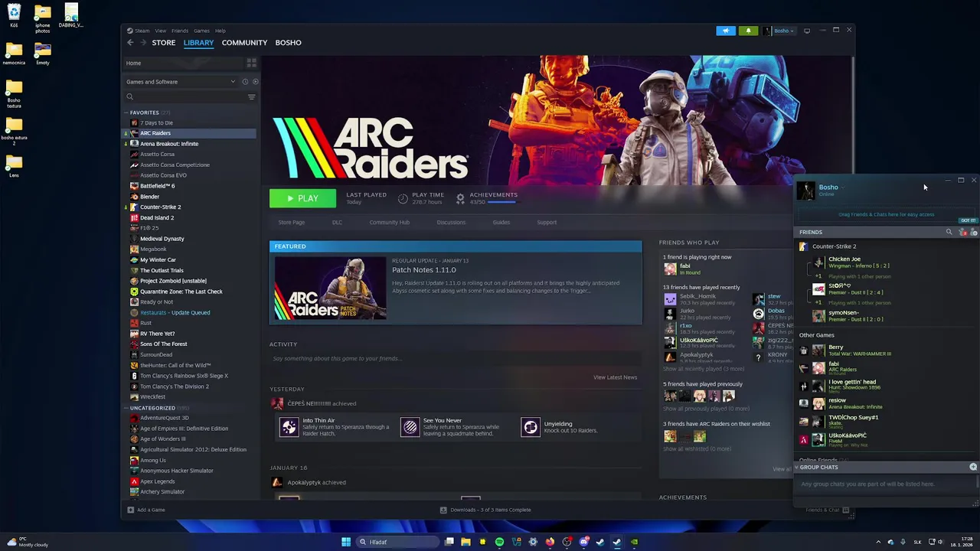Open the Games and Software dropdown

pyautogui.click(x=181, y=82)
